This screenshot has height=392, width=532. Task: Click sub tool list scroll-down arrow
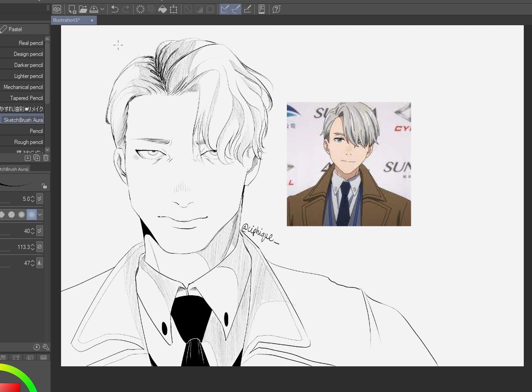click(47, 149)
